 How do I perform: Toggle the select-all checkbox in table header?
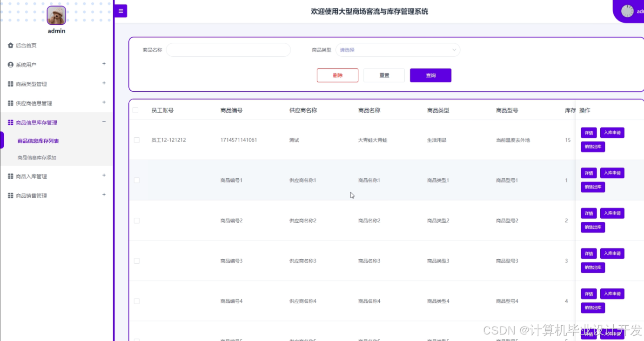[135, 110]
